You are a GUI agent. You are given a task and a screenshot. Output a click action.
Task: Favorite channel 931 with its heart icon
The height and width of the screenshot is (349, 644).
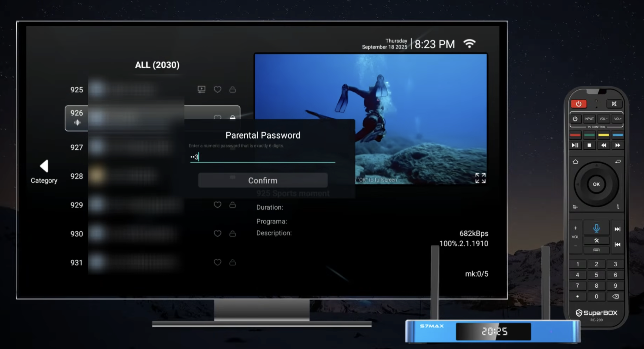[217, 262]
